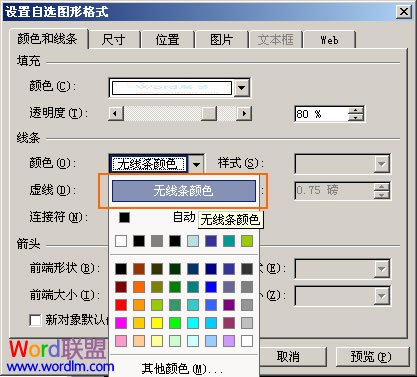The image size is (417, 377).
Task: Pick the bright yellow swatch
Action: [157, 323]
